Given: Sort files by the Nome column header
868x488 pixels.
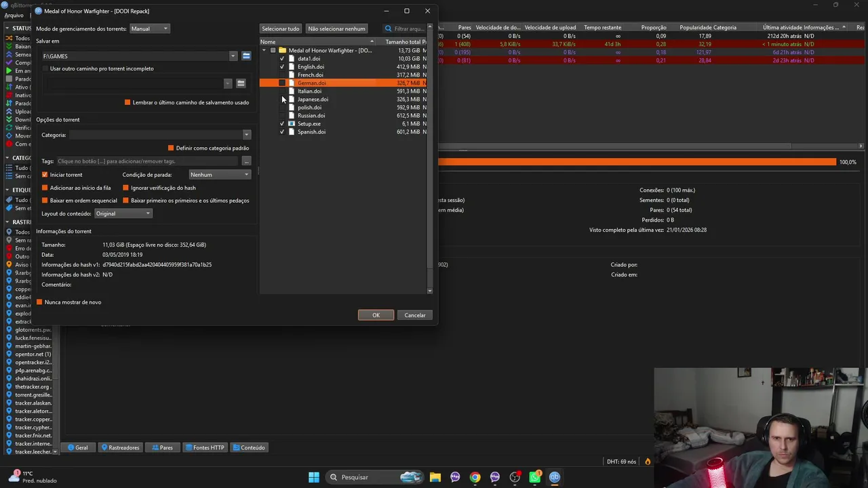Looking at the screenshot, I should pos(318,42).
